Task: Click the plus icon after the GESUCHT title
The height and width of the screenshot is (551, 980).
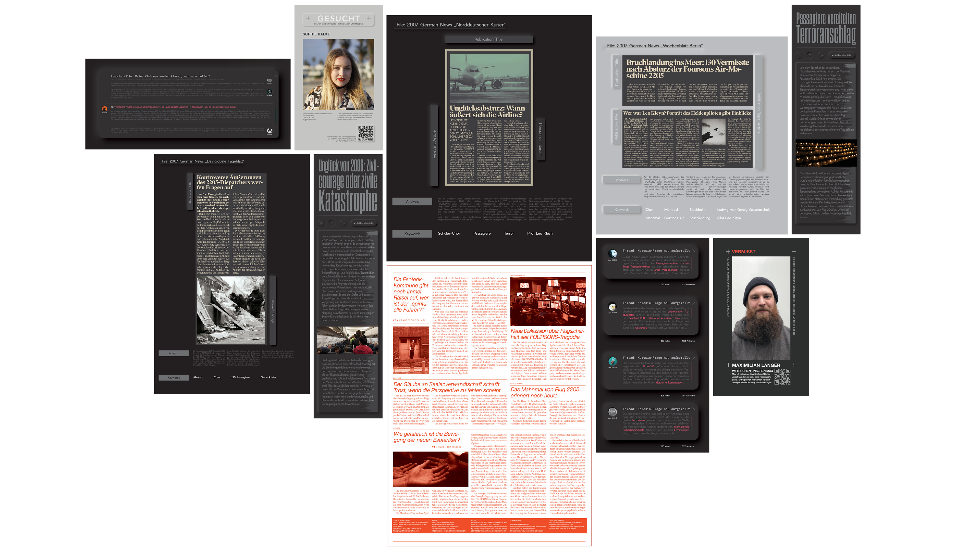Action: (369, 18)
